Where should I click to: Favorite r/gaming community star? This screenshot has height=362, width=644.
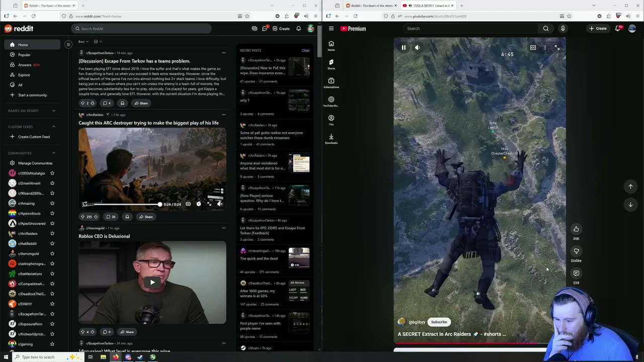point(52,344)
